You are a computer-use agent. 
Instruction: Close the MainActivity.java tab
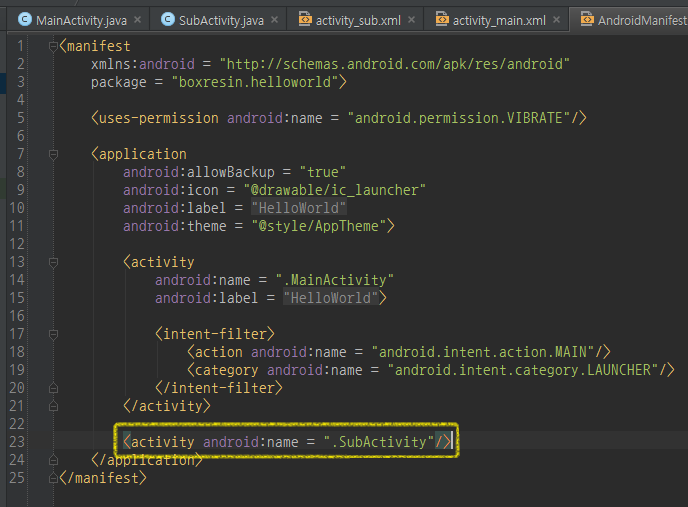click(x=137, y=20)
